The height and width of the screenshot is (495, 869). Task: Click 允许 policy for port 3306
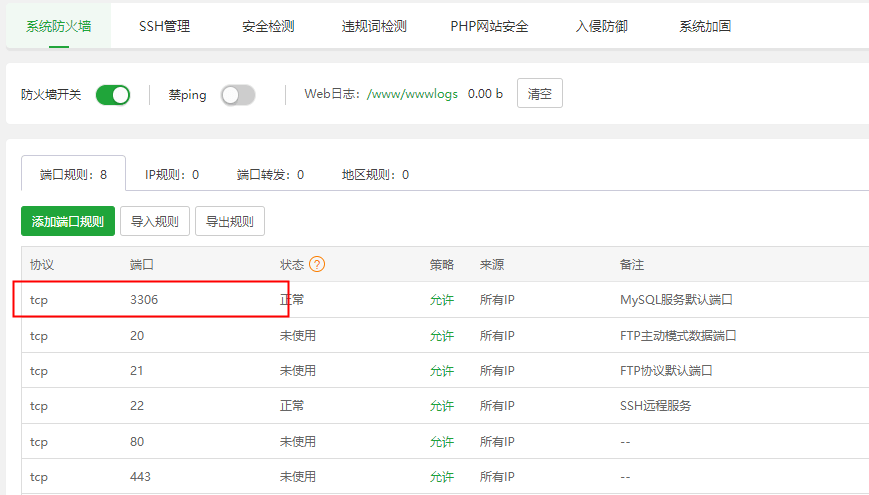coord(442,300)
